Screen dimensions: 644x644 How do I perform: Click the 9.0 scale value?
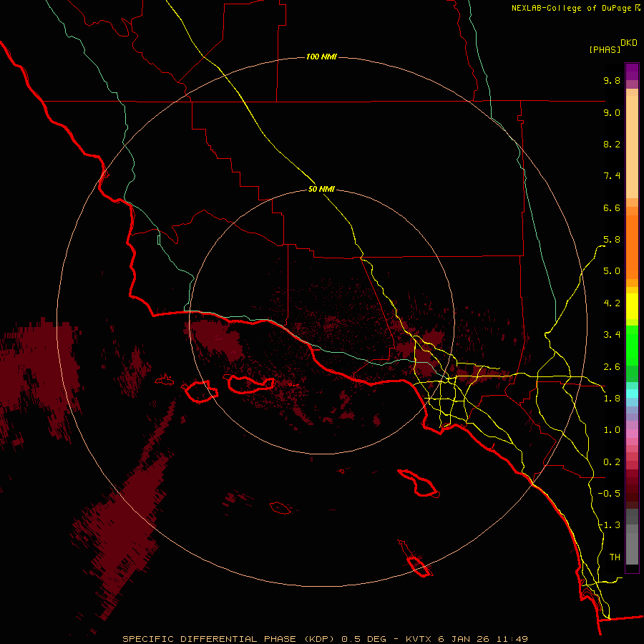point(612,112)
